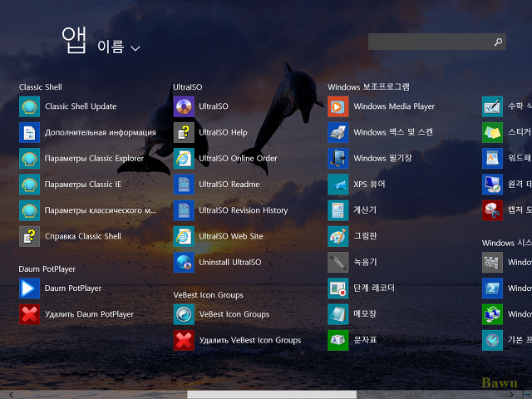Click the scrollbar right arrow
Screen dimensions: 532x399
[x=511, y=395]
